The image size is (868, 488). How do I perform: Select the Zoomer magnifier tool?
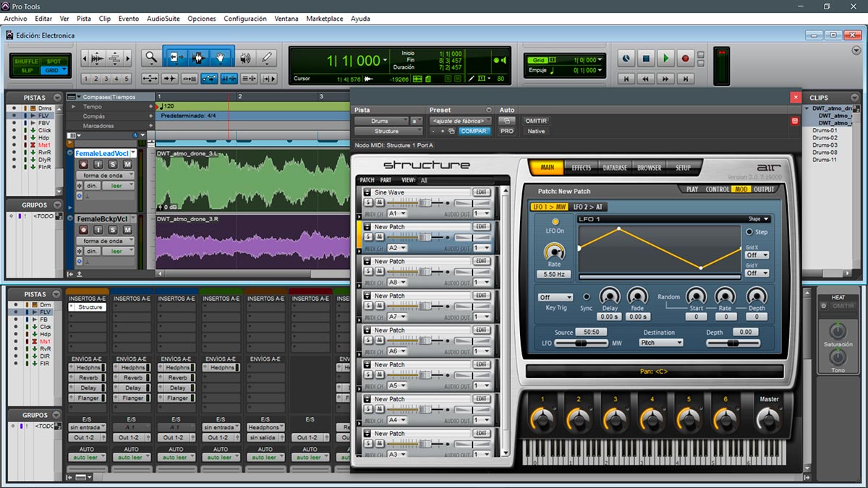coord(150,58)
